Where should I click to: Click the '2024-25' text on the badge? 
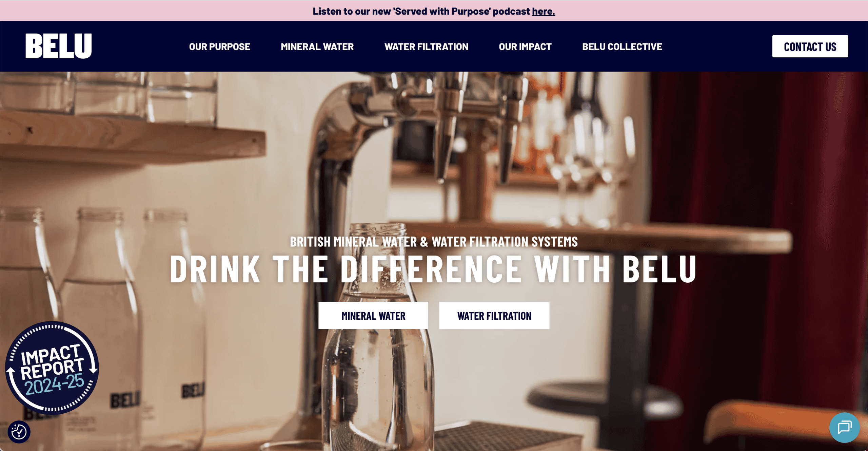55,385
